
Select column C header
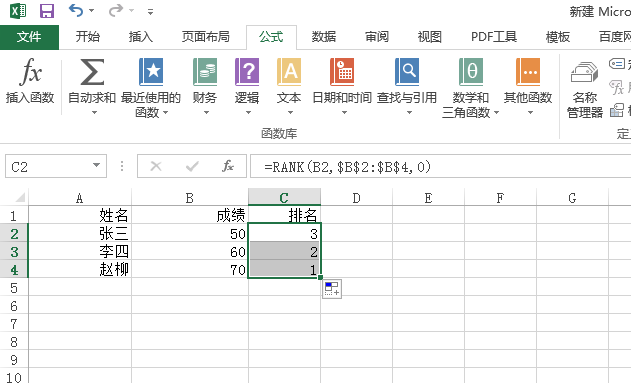click(284, 198)
